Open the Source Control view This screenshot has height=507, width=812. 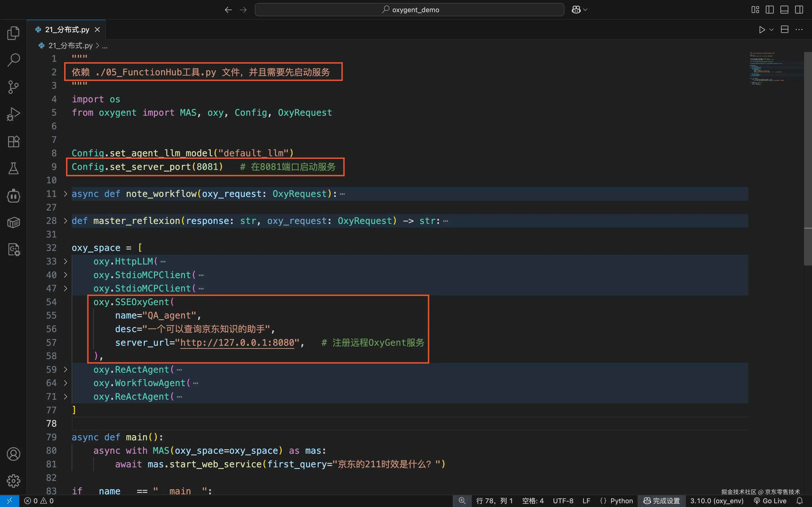pos(13,87)
